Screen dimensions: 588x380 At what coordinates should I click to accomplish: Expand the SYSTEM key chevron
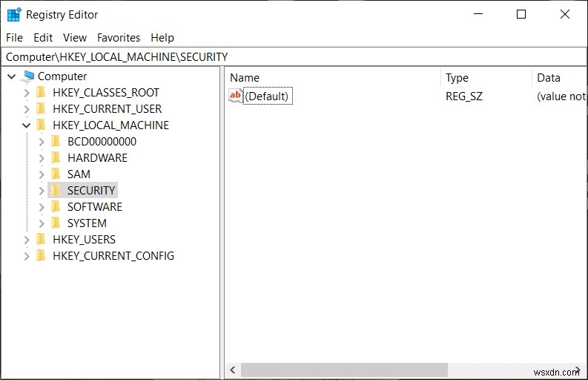pyautogui.click(x=42, y=223)
